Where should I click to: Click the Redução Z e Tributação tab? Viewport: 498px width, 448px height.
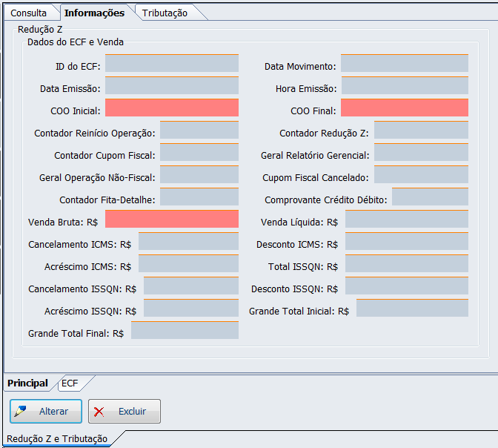(57, 438)
